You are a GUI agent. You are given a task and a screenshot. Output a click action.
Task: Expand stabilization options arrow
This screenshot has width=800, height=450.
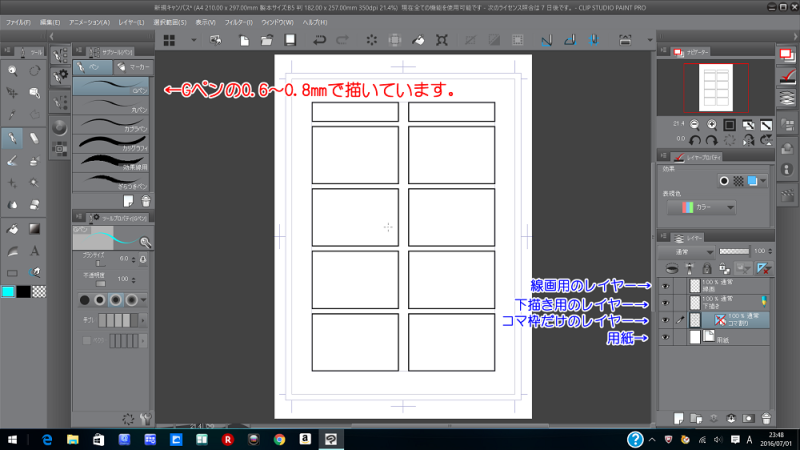143,320
